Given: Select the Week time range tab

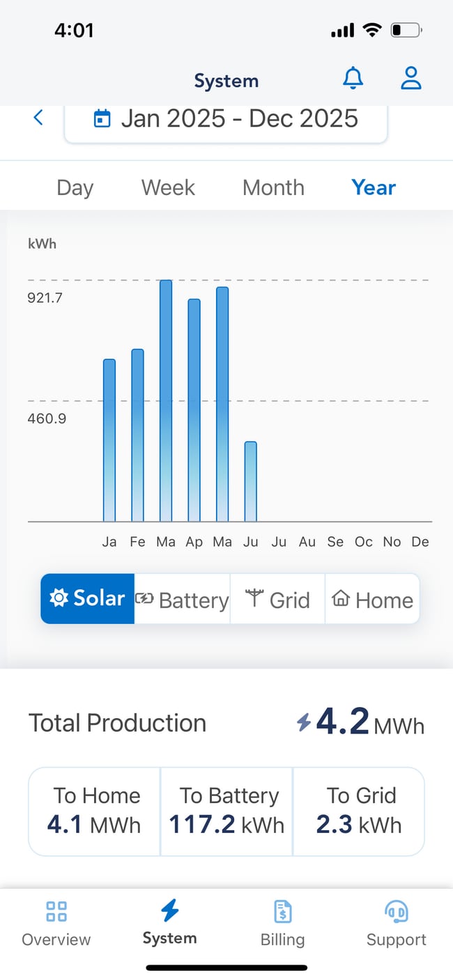Looking at the screenshot, I should coord(168,187).
